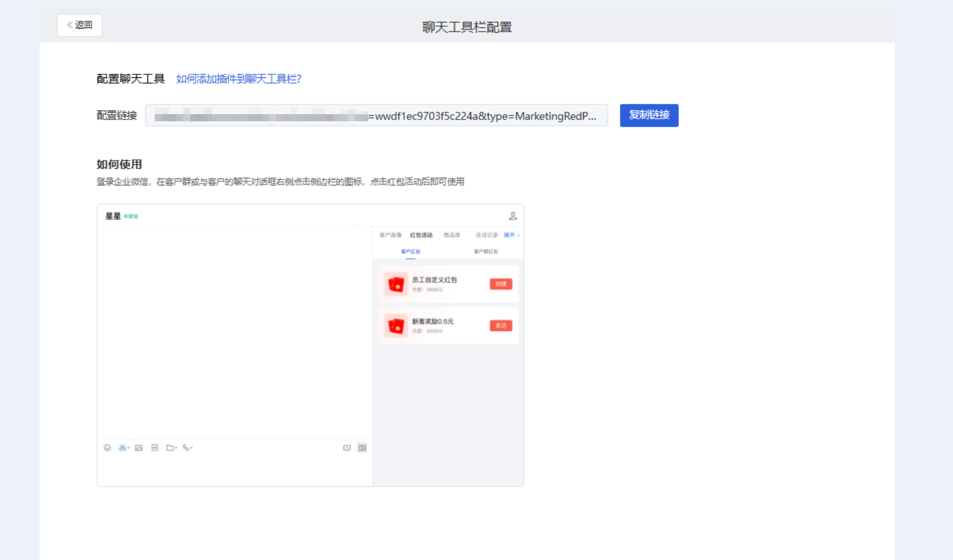This screenshot has width=953, height=560.
Task: Click the 配置聊天工具 heading
Action: (130, 79)
